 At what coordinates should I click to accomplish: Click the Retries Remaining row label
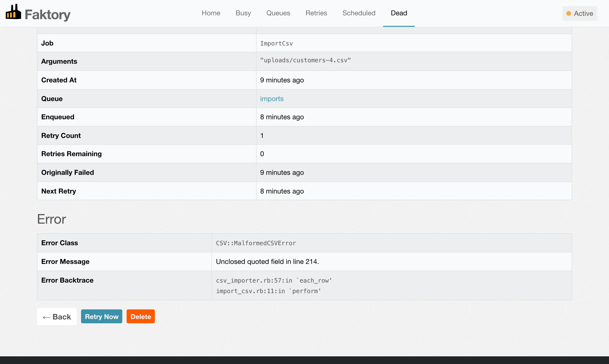click(x=71, y=154)
